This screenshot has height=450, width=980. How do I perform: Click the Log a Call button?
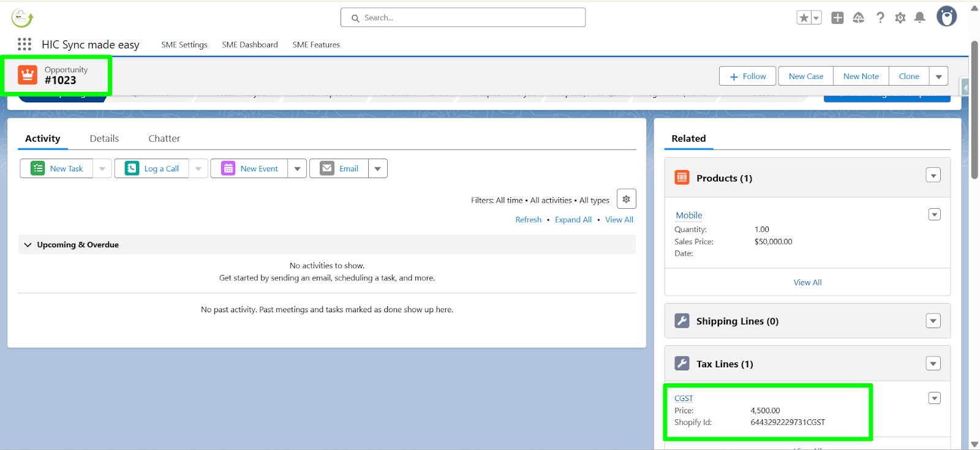(152, 168)
